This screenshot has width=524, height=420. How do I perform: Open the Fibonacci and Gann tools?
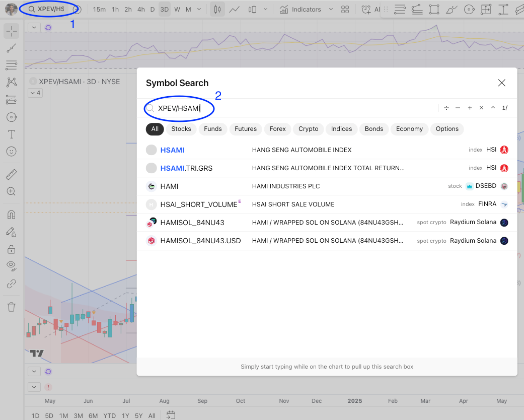[x=12, y=65]
